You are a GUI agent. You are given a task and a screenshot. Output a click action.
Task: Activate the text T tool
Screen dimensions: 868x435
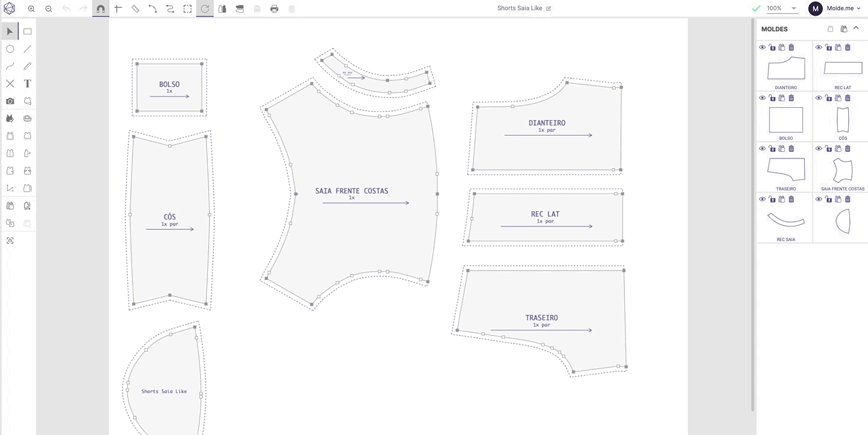pyautogui.click(x=27, y=84)
